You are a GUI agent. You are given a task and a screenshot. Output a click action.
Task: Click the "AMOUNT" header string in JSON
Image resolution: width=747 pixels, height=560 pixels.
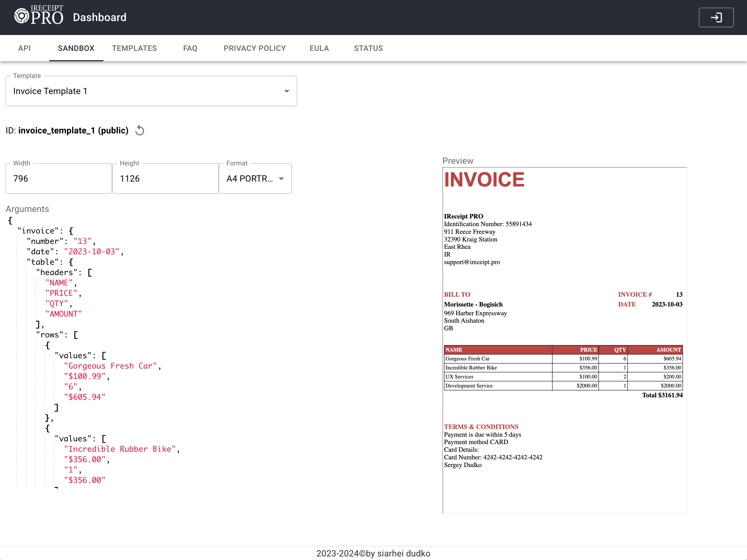coord(64,314)
